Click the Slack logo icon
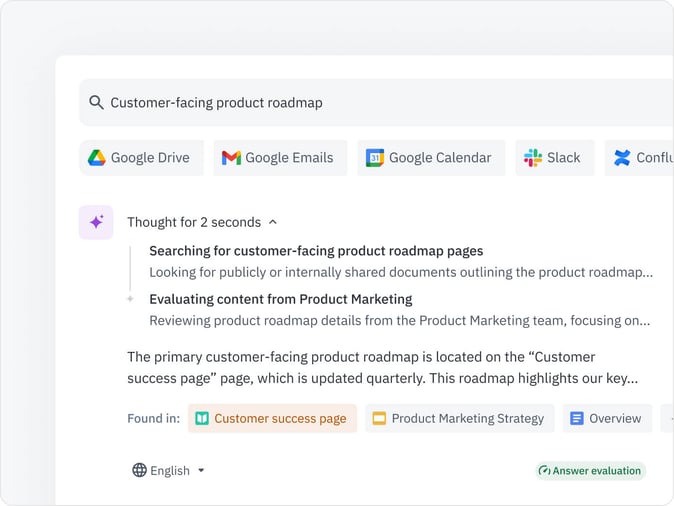This screenshot has width=674, height=506. (x=533, y=158)
